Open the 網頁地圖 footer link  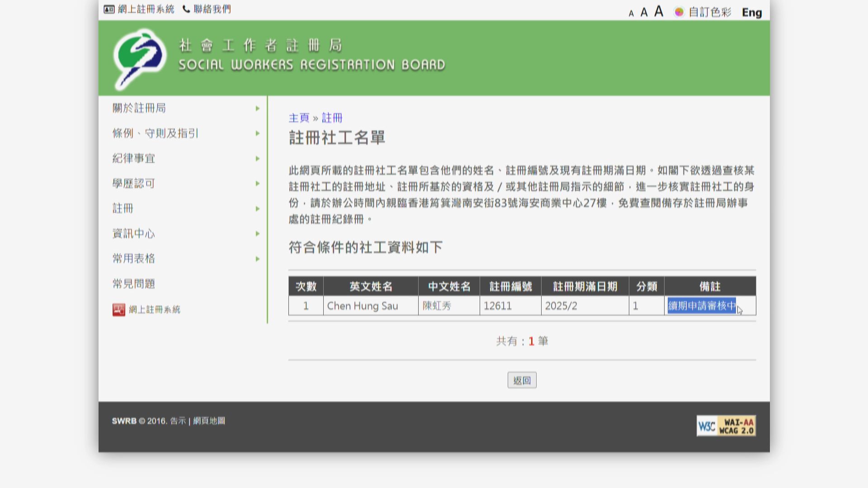(x=209, y=421)
